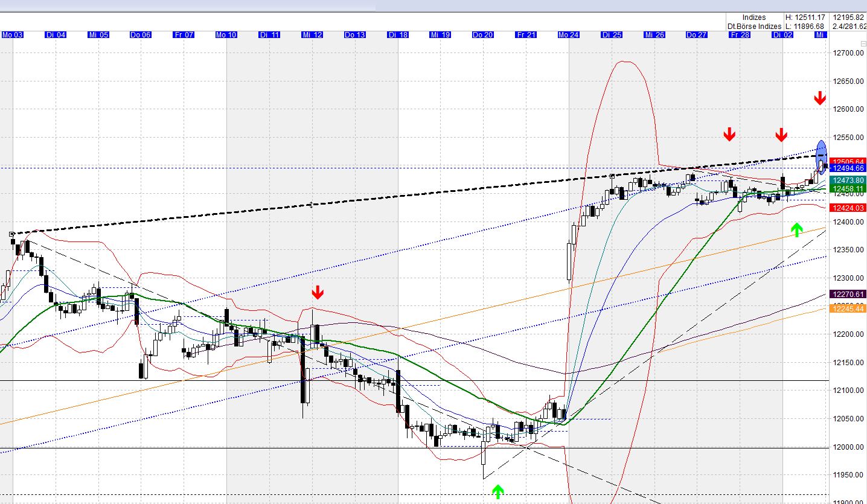Image resolution: width=867 pixels, height=504 pixels.
Task: Click the red price tag "12424.03"
Action: tap(848, 208)
